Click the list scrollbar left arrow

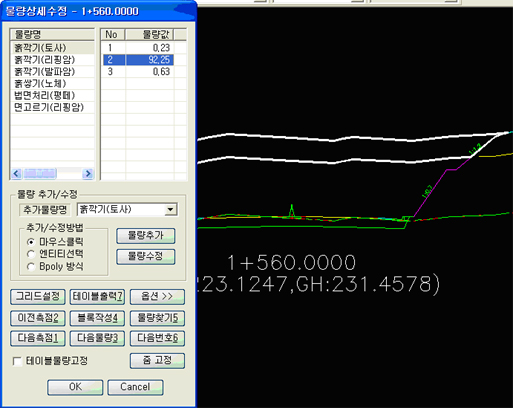click(x=17, y=173)
